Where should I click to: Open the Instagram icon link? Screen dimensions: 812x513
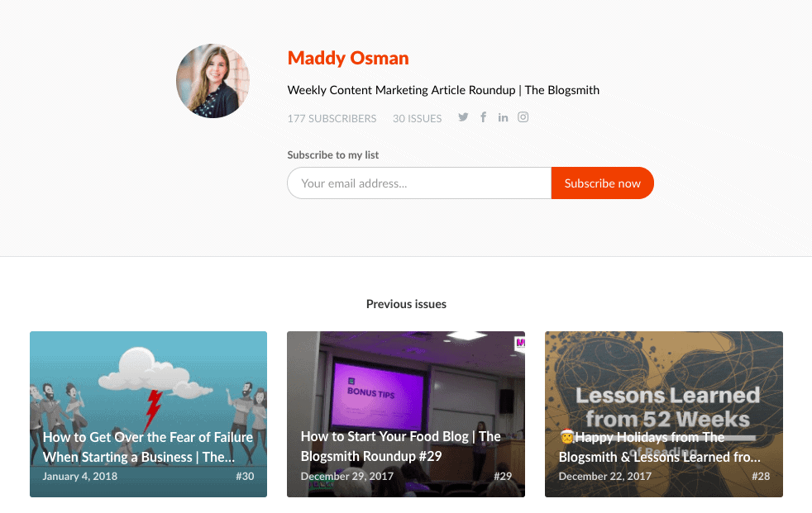point(523,117)
